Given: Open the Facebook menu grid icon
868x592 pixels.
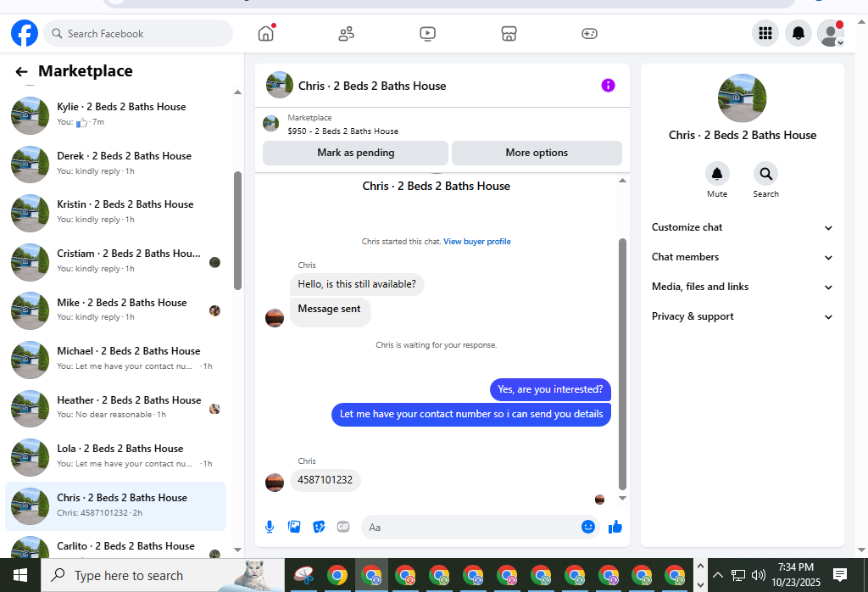Looking at the screenshot, I should [765, 33].
